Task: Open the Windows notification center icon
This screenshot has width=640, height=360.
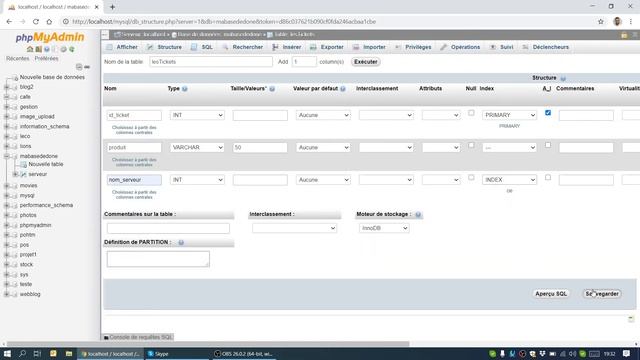Action: click(626, 353)
